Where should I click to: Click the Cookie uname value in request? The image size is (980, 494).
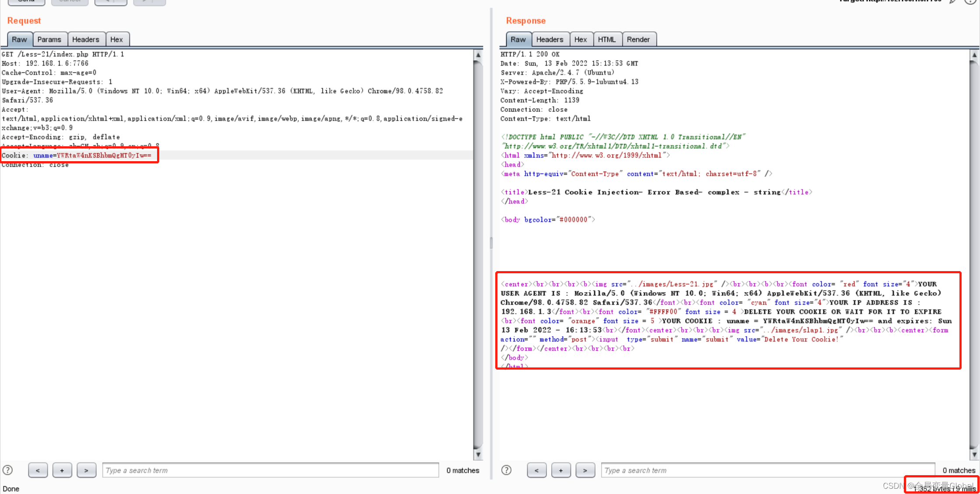tap(104, 155)
